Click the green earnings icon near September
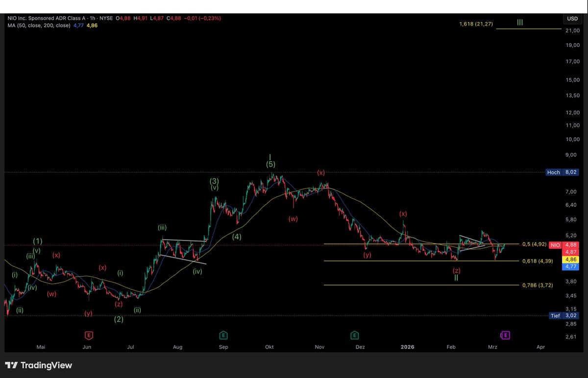 click(223, 335)
